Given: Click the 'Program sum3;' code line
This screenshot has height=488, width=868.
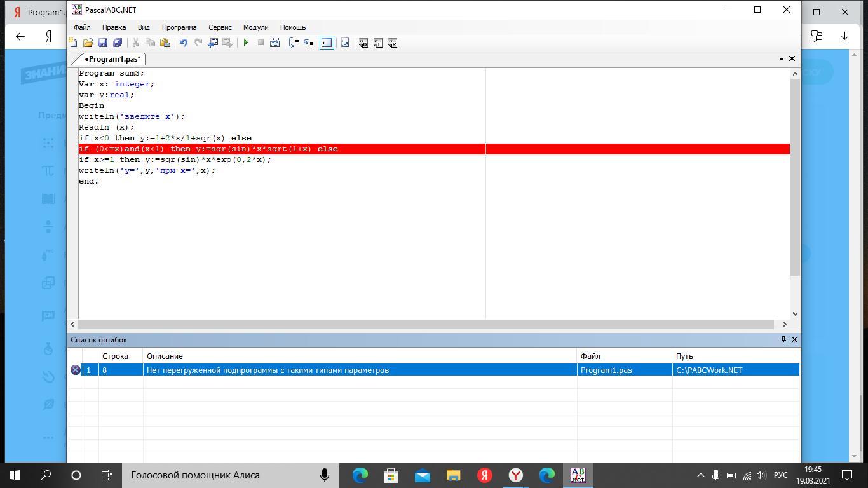Looking at the screenshot, I should point(111,73).
